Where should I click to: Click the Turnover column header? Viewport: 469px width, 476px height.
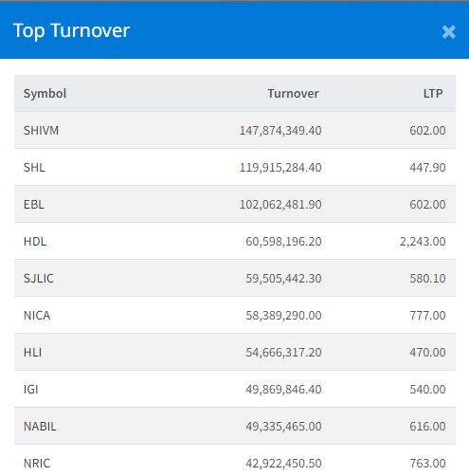coord(293,94)
